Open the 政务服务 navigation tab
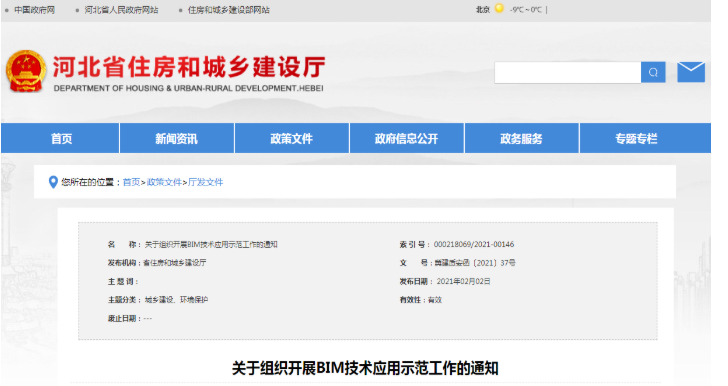 point(521,138)
